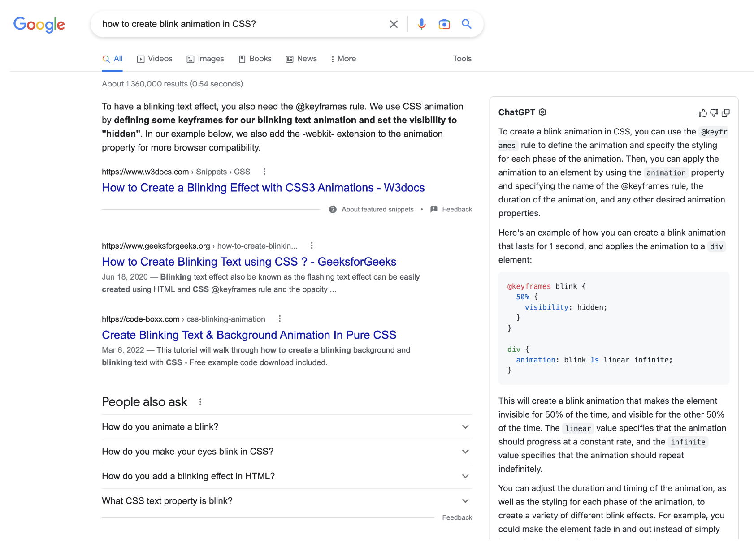Copy the ChatGPT response
The width and height of the screenshot is (754, 560).
pyautogui.click(x=726, y=113)
